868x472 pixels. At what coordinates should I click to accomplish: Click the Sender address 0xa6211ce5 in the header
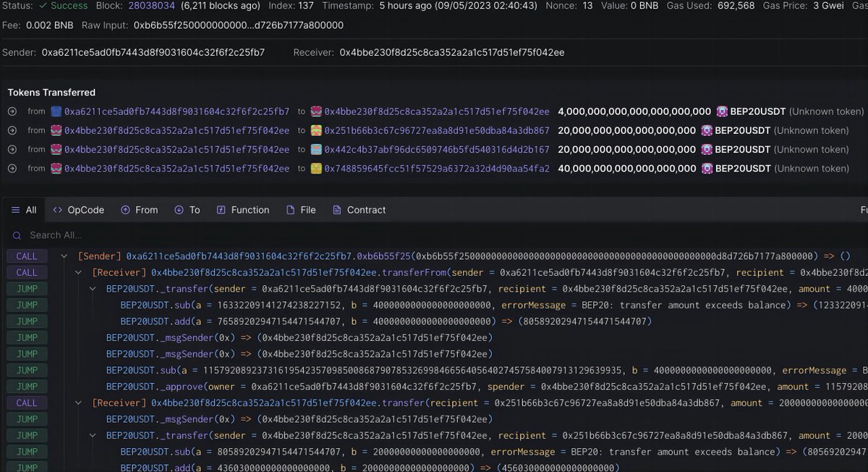(153, 52)
